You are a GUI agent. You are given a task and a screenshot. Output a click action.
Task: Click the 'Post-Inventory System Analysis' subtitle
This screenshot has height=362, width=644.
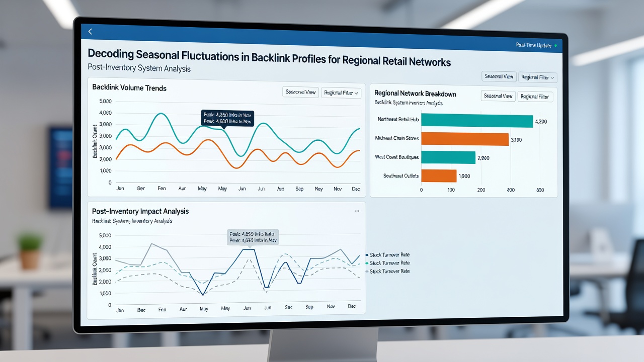click(x=139, y=68)
